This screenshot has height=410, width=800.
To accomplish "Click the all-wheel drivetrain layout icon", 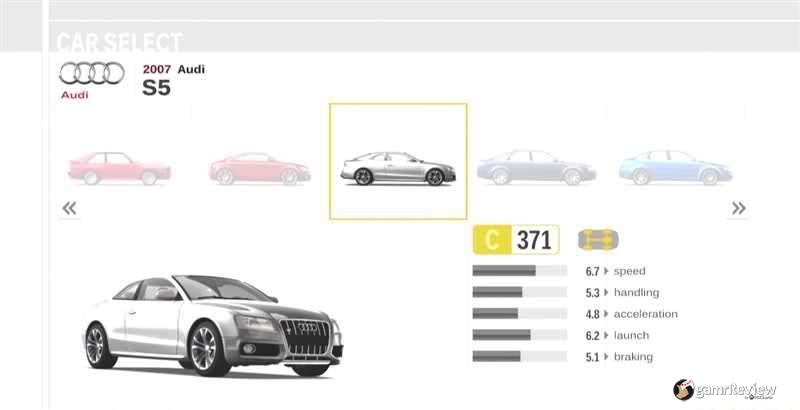I will (598, 240).
